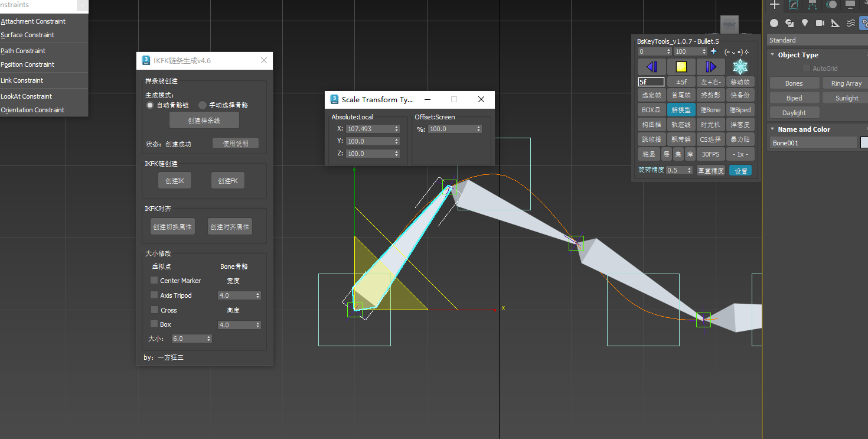Click the snowflake icon in BsKeyTools
868x439 pixels.
740,67
